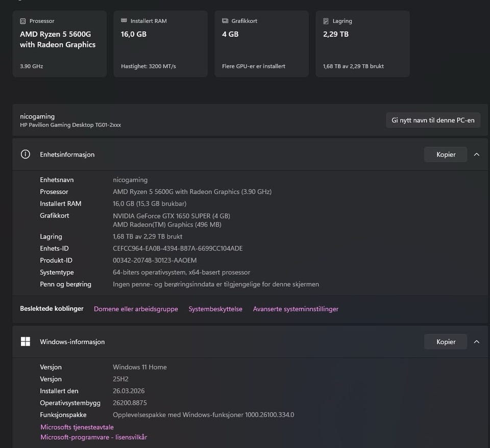The height and width of the screenshot is (448, 490).
Task: Click the Enhetsinformasjon section header
Action: click(250, 154)
